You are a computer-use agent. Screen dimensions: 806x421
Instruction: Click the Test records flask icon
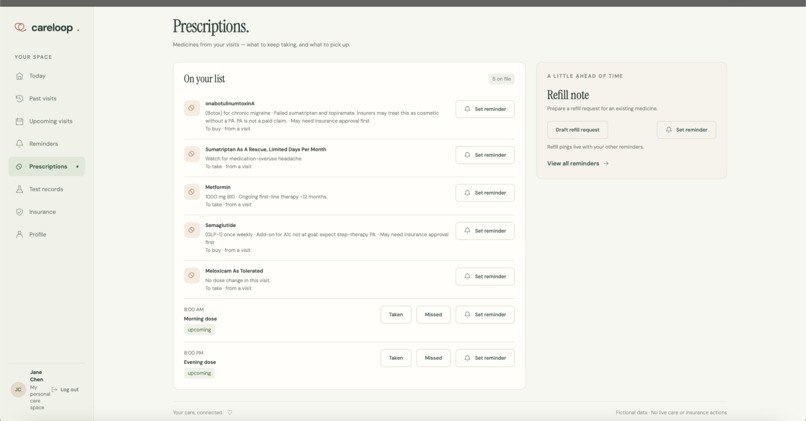point(20,189)
